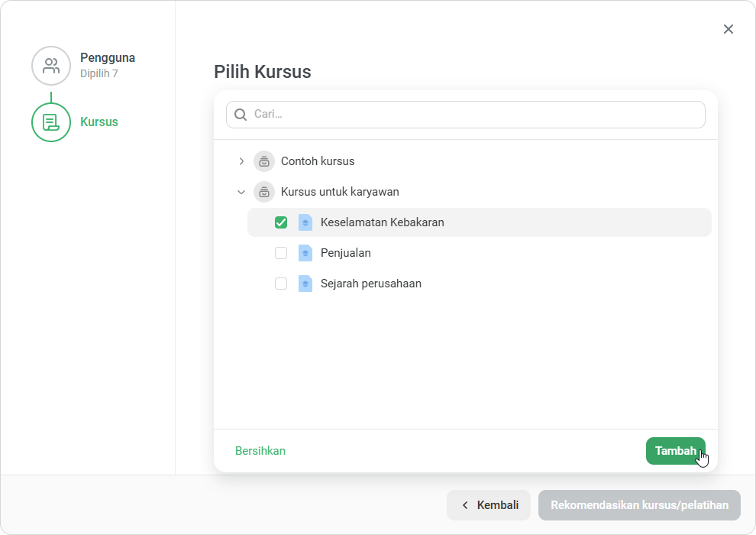756x535 pixels.
Task: Click the Contoh kursus folder icon
Action: (x=264, y=161)
